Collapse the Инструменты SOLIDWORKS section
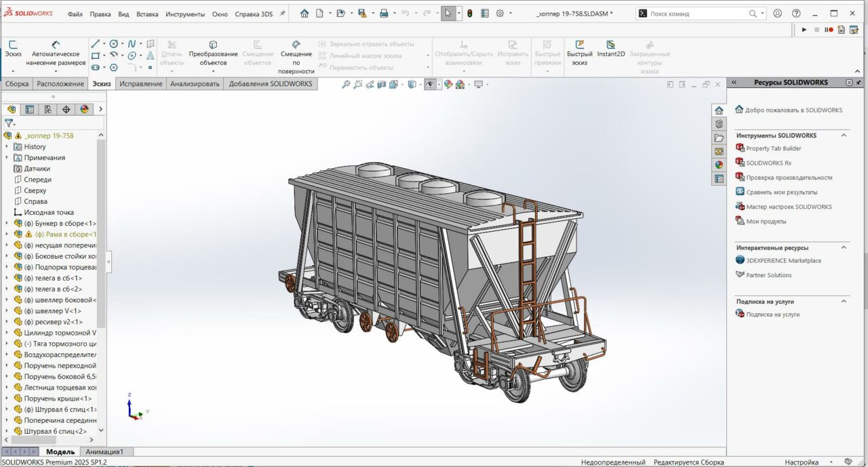This screenshot has width=868, height=467. pos(844,136)
